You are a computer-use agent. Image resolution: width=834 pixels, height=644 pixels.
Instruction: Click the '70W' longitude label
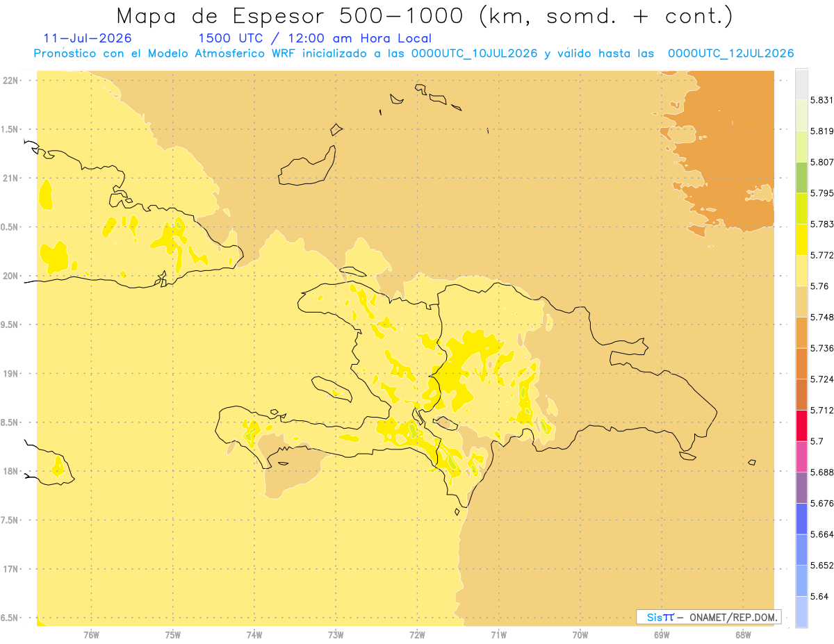tap(580, 634)
